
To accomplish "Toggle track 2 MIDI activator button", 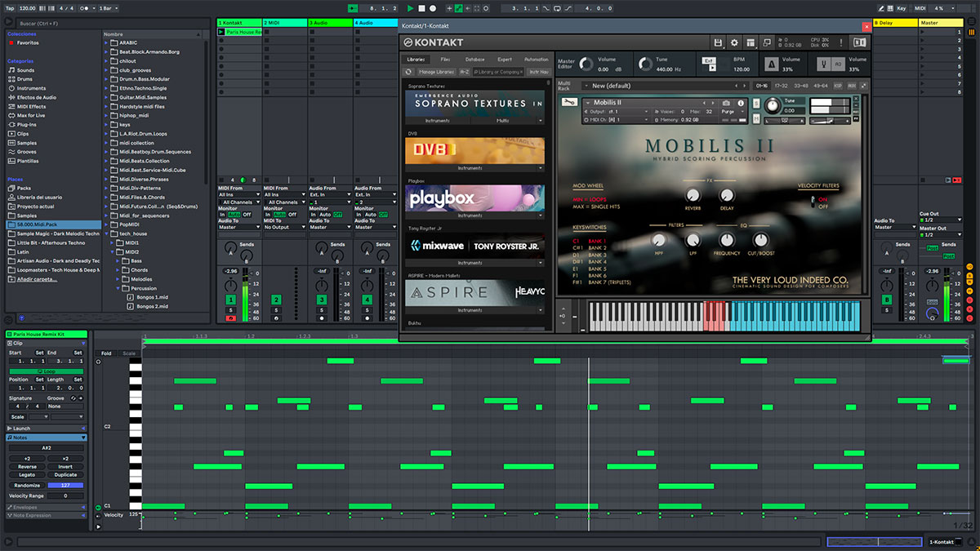I will [276, 300].
